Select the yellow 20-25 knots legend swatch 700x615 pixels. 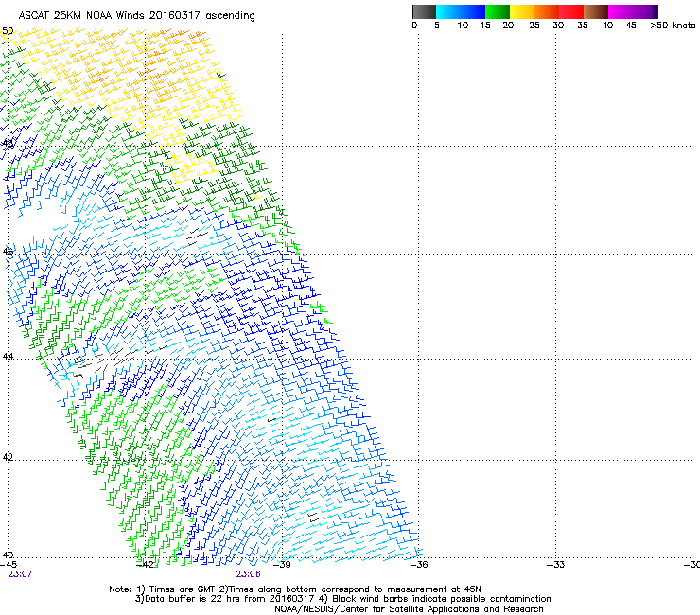(x=522, y=11)
